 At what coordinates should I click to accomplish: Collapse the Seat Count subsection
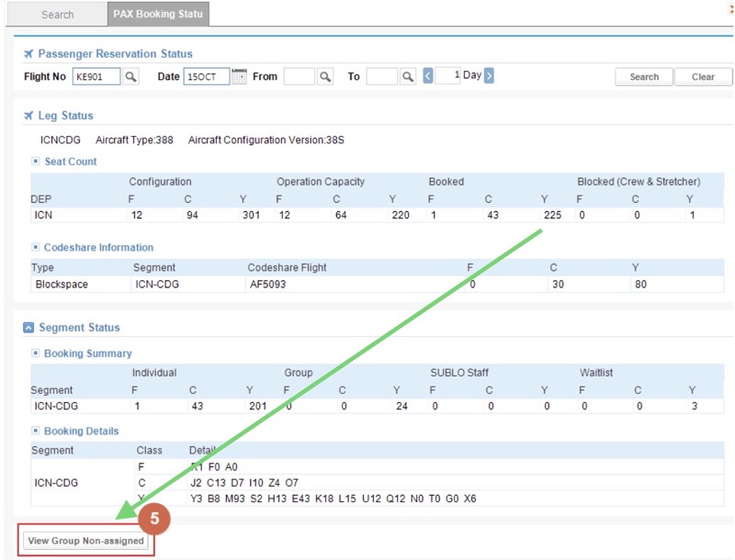click(x=36, y=162)
